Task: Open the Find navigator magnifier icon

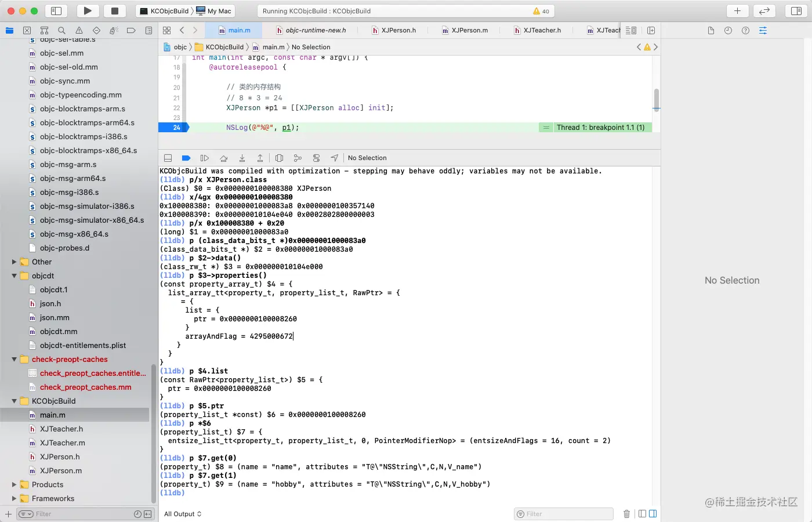Action: tap(61, 30)
